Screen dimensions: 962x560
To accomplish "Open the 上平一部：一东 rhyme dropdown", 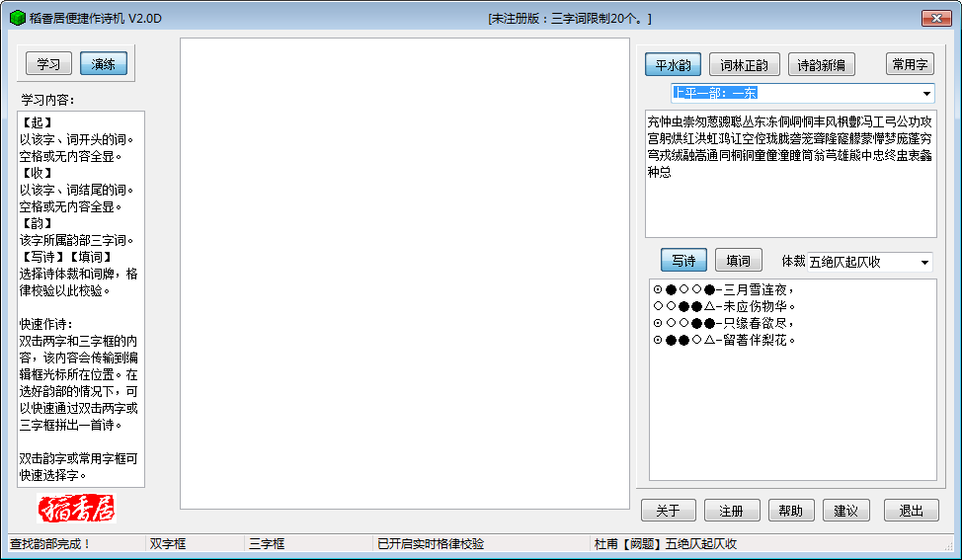I will tap(803, 93).
